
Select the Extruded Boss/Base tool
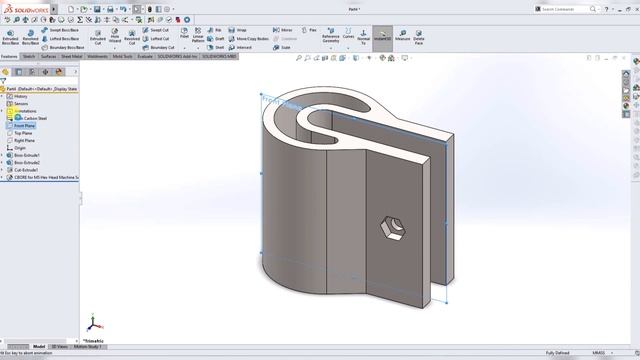pyautogui.click(x=10, y=37)
